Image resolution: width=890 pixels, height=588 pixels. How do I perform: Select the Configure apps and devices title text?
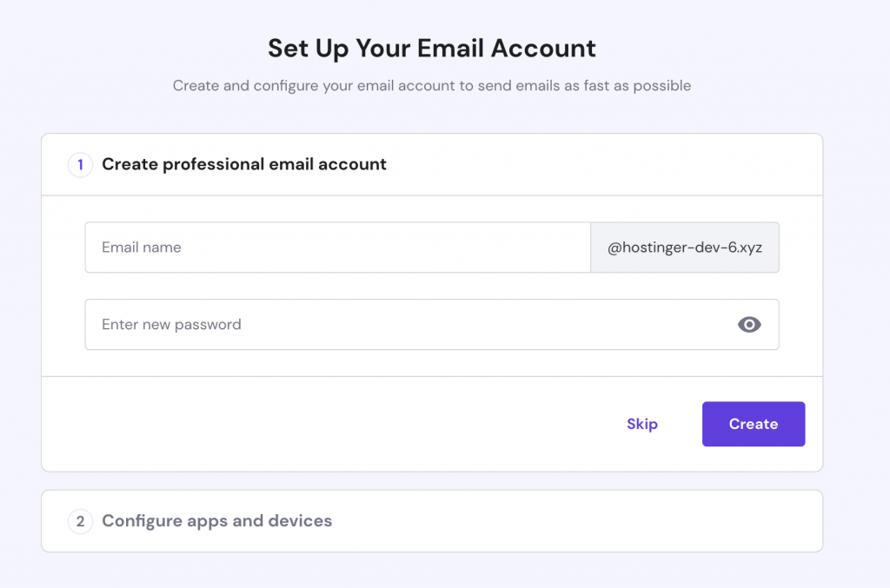[217, 521]
